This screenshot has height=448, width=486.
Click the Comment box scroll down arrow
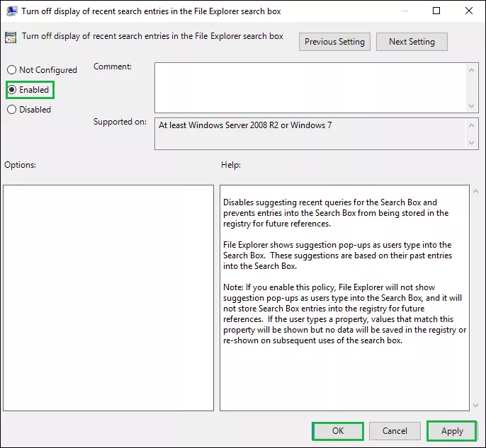(471, 106)
